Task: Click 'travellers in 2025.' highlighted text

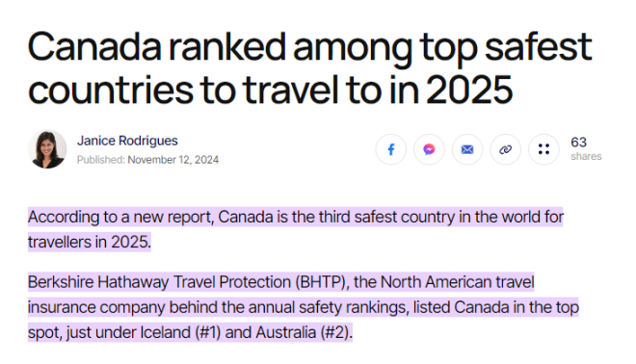Action: pos(90,242)
